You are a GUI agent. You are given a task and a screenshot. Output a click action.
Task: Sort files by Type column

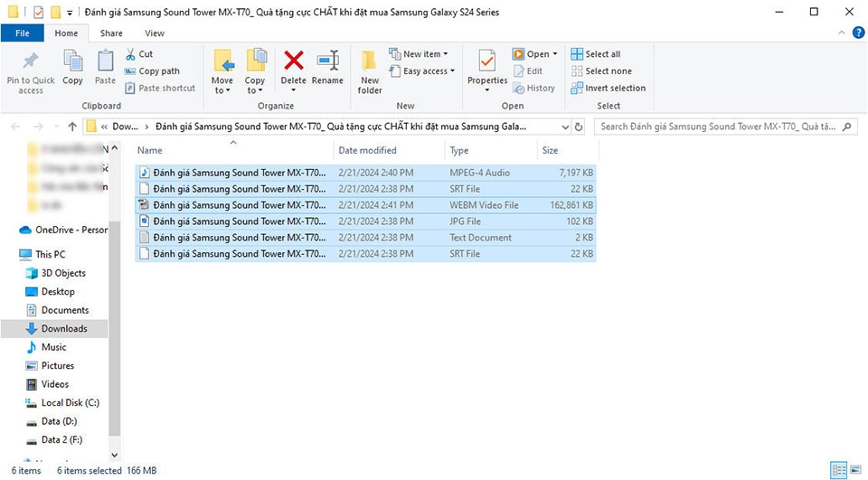pos(491,151)
